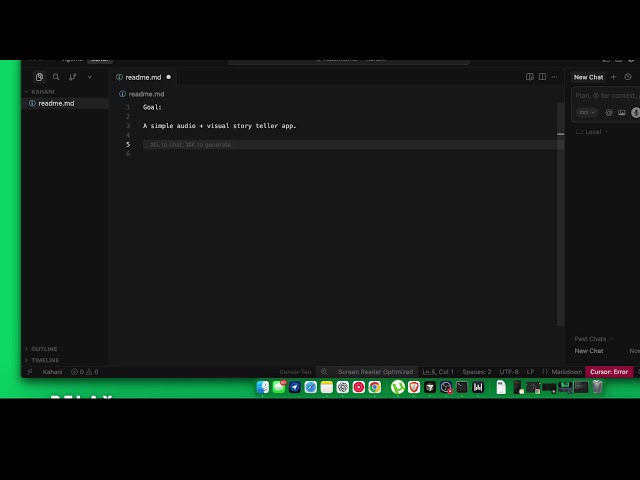Open the agent mode infinity dropdown

pyautogui.click(x=587, y=112)
